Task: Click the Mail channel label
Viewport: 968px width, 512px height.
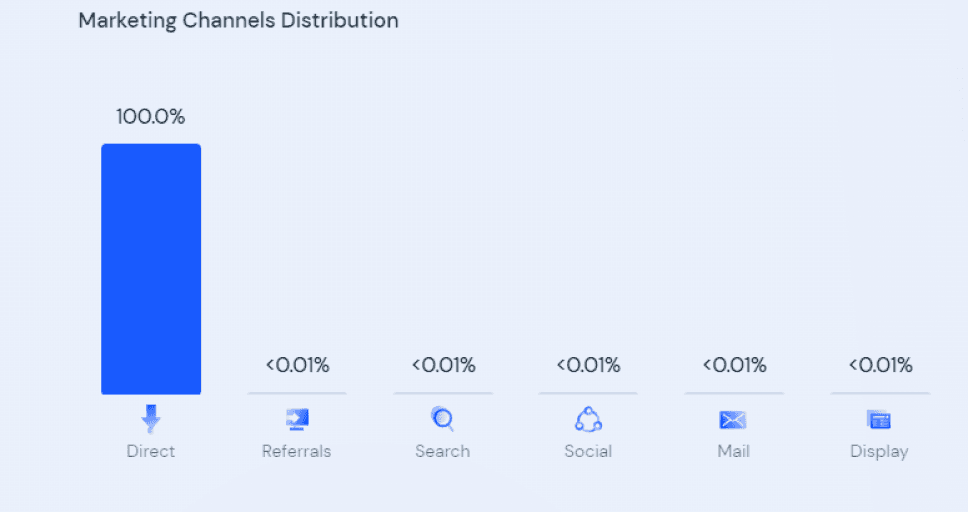Action: (733, 451)
